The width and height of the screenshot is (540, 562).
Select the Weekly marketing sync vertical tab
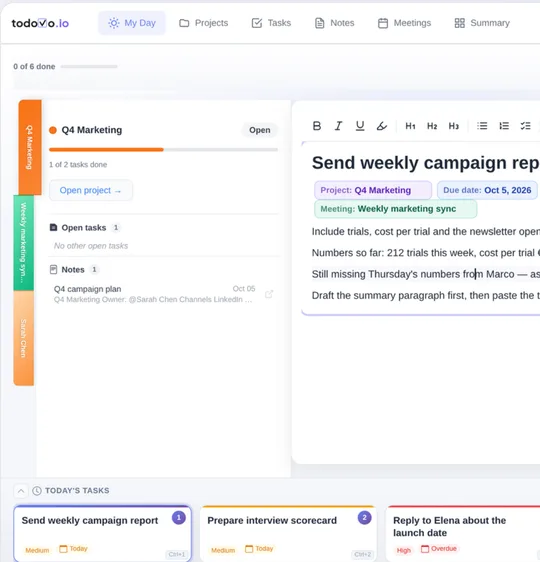tap(24, 243)
